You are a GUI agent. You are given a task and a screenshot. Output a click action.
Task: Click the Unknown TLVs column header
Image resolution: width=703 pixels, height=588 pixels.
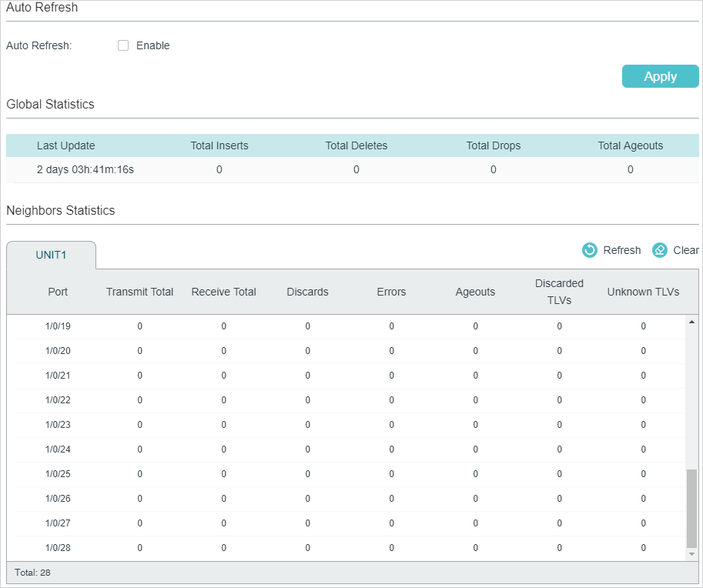[643, 292]
